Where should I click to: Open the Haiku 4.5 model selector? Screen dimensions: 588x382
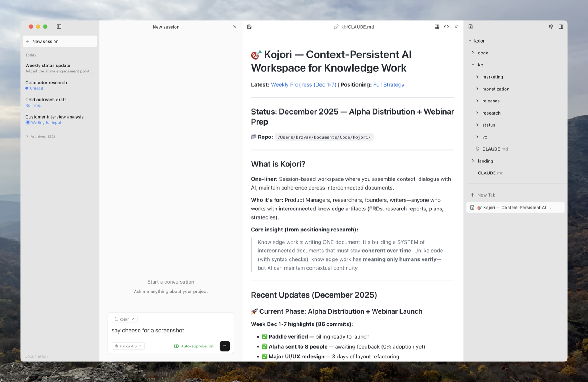tap(128, 346)
